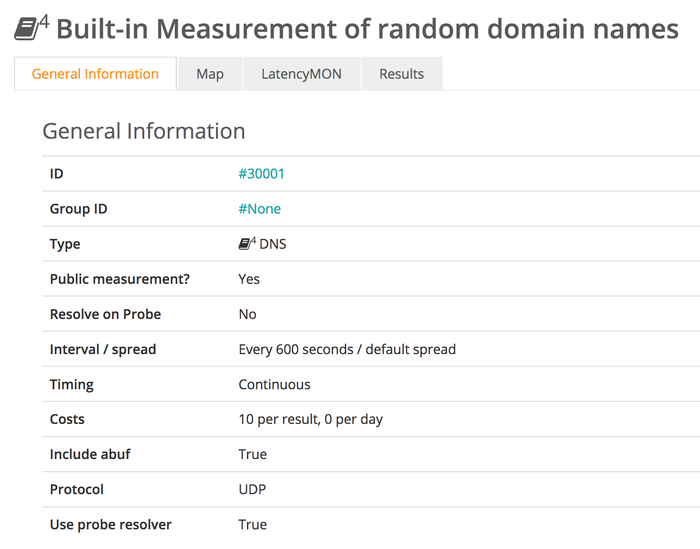This screenshot has height=549, width=700.
Task: Open the LatencyMON tab
Action: pos(301,74)
